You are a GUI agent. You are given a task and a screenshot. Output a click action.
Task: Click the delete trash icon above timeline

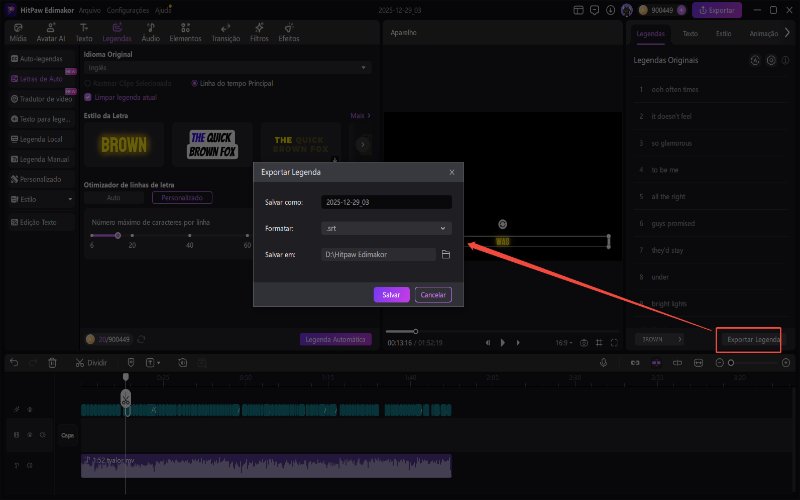pos(52,362)
